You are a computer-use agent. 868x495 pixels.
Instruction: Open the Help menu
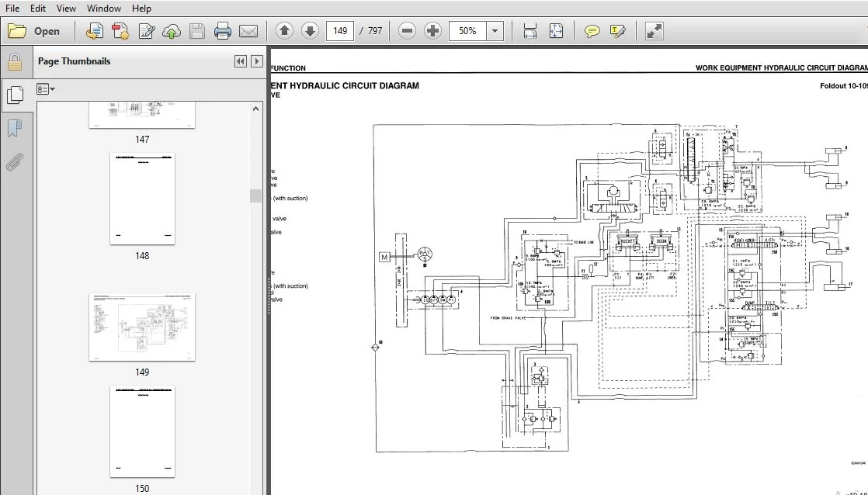pyautogui.click(x=141, y=9)
